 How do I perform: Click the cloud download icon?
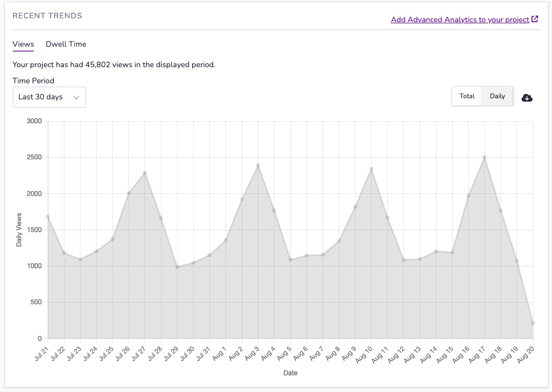[526, 98]
